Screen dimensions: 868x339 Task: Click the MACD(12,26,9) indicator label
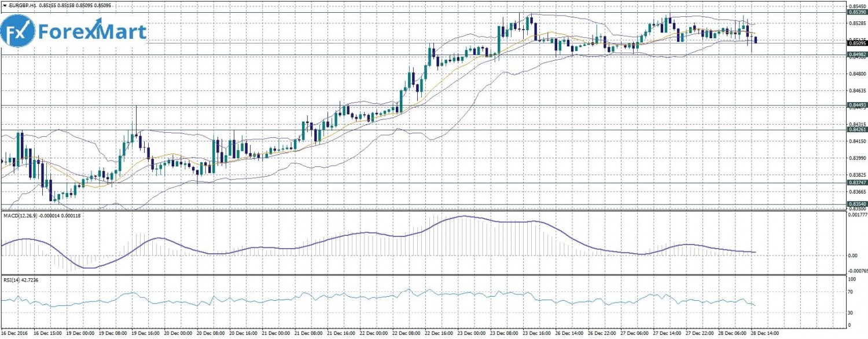click(x=23, y=216)
